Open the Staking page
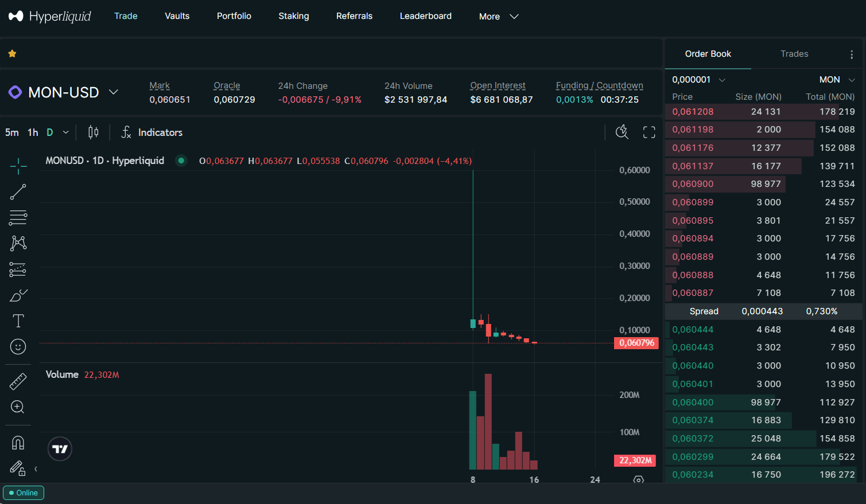Viewport: 866px width, 504px height. 294,16
